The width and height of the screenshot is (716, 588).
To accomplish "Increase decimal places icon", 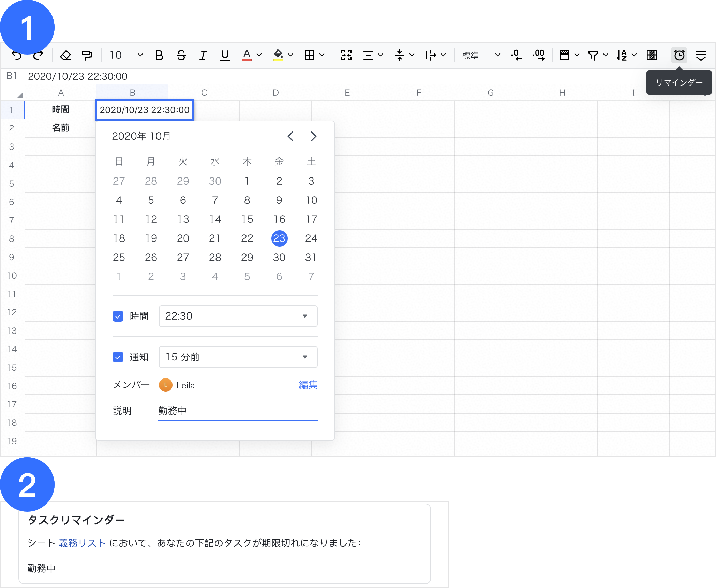I will 539,55.
